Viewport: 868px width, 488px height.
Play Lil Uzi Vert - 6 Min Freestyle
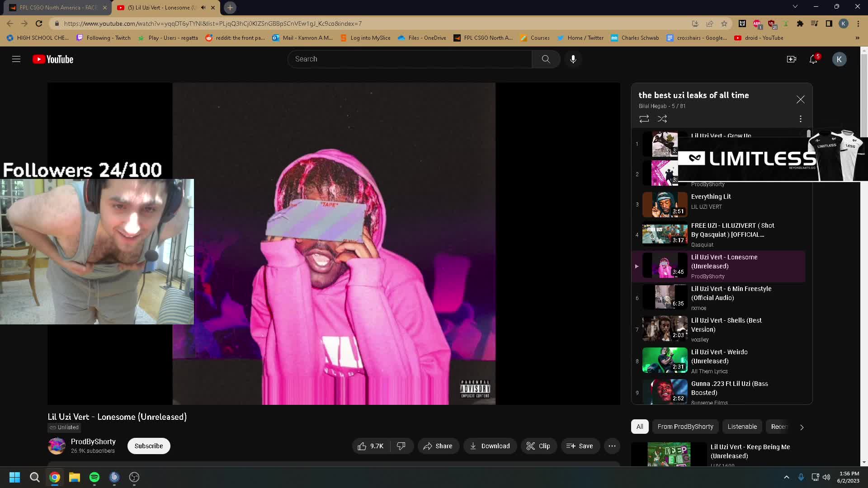[x=718, y=298]
